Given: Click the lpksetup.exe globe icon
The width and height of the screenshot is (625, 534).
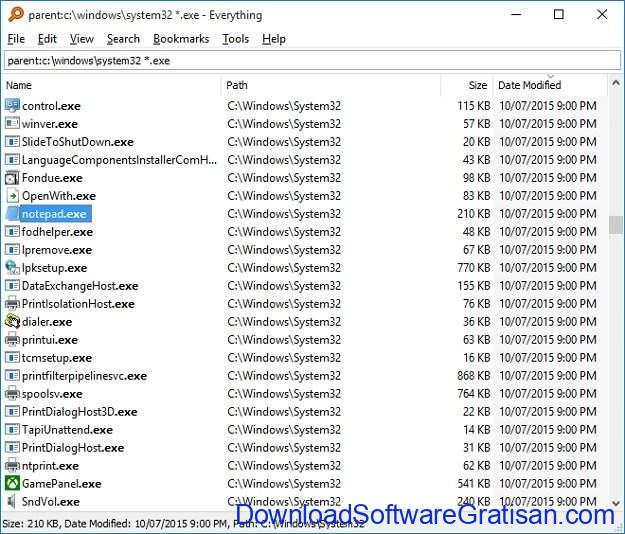Looking at the screenshot, I should click(12, 268).
